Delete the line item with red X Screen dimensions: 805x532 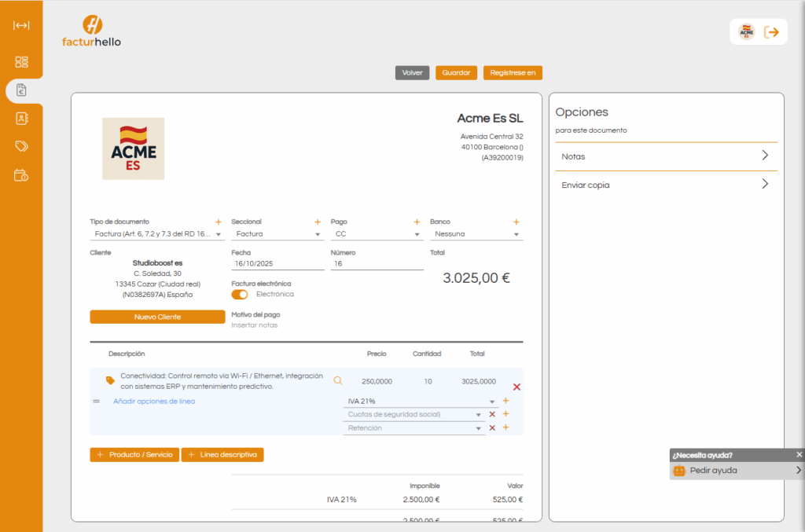[x=516, y=387]
